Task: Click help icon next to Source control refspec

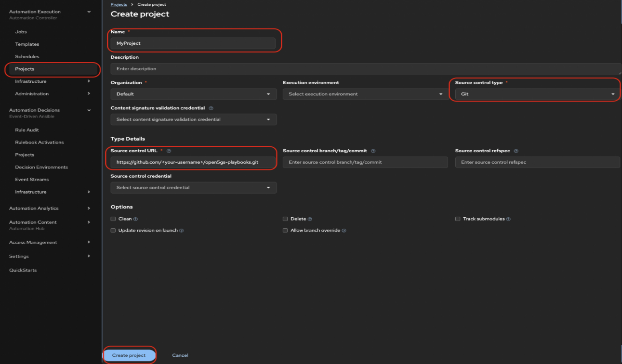Action: (516, 151)
